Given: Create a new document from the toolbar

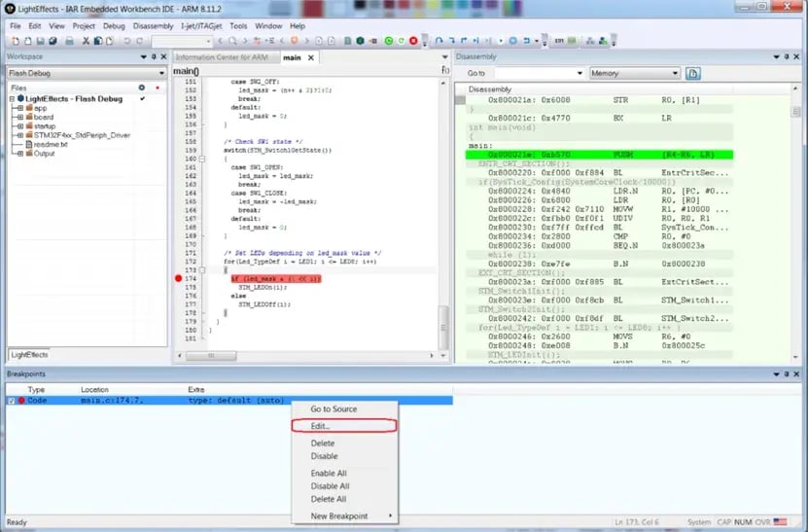Looking at the screenshot, I should tap(16, 41).
